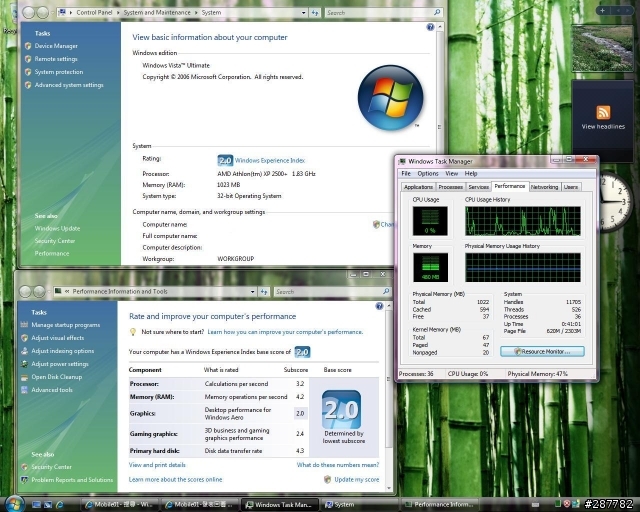The height and width of the screenshot is (512, 640).
Task: Switch to the Users tab
Action: pyautogui.click(x=571, y=187)
